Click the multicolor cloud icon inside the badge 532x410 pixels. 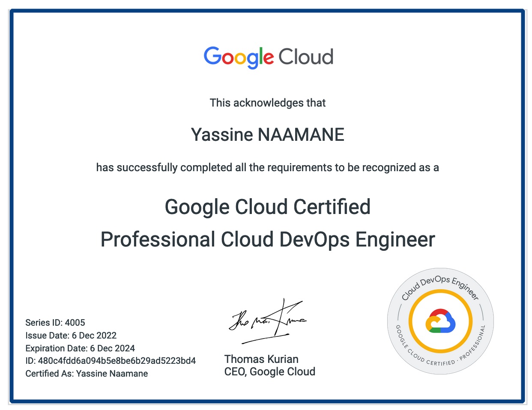point(440,321)
